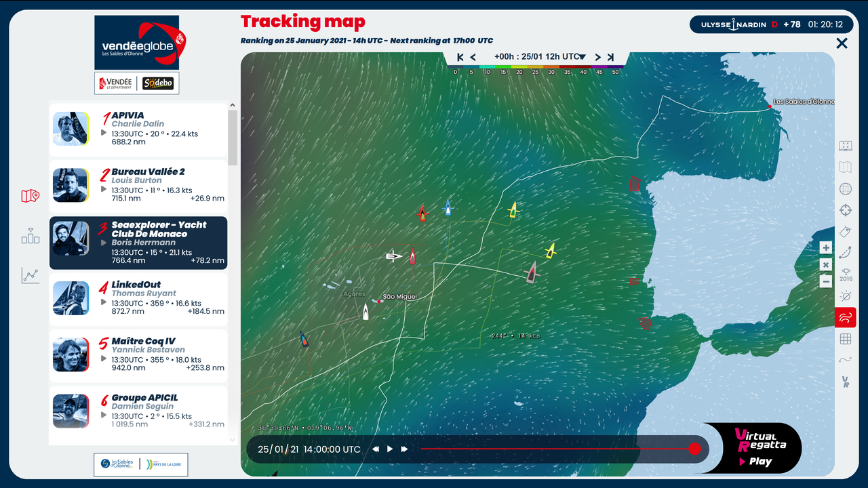Toggle the waypoints route line icon
Viewport: 868px width, 488px height.
pos(845,360)
